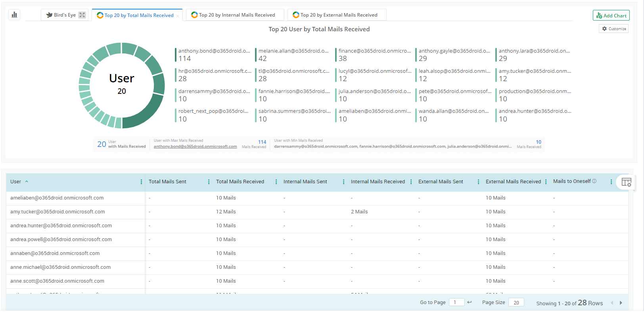
Task: Click the bar chart icon at top left
Action: 14,15
